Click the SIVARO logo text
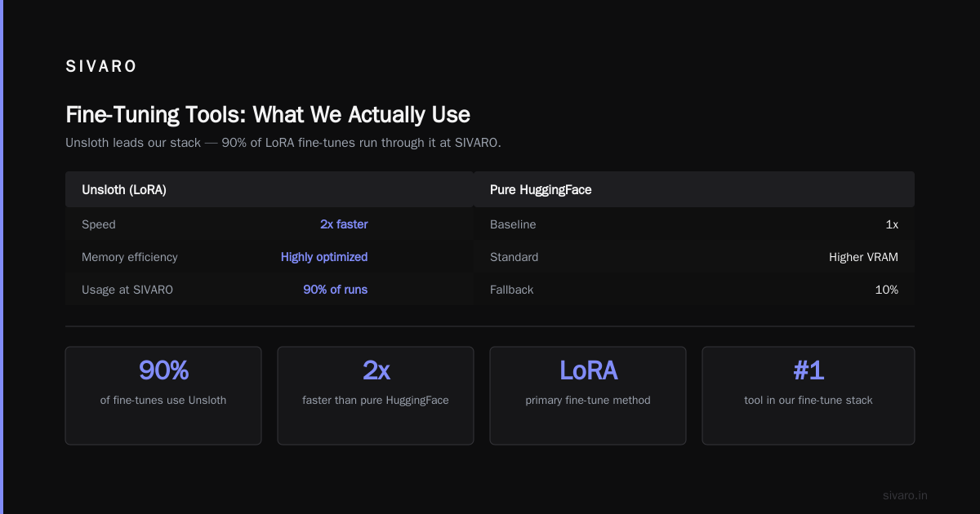Image resolution: width=980 pixels, height=514 pixels. coord(101,67)
